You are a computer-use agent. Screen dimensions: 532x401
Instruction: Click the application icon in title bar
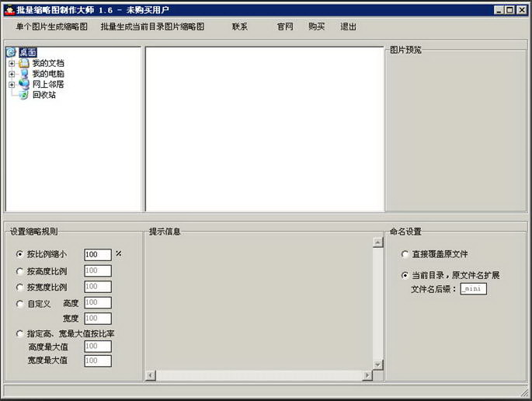pos(10,10)
